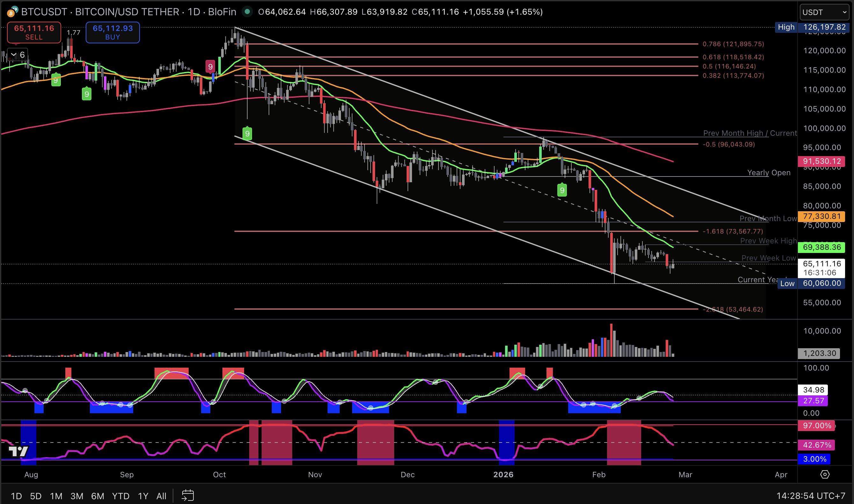Click the current price label 65,111.16 on axis
This screenshot has width=854, height=504.
tap(821, 264)
